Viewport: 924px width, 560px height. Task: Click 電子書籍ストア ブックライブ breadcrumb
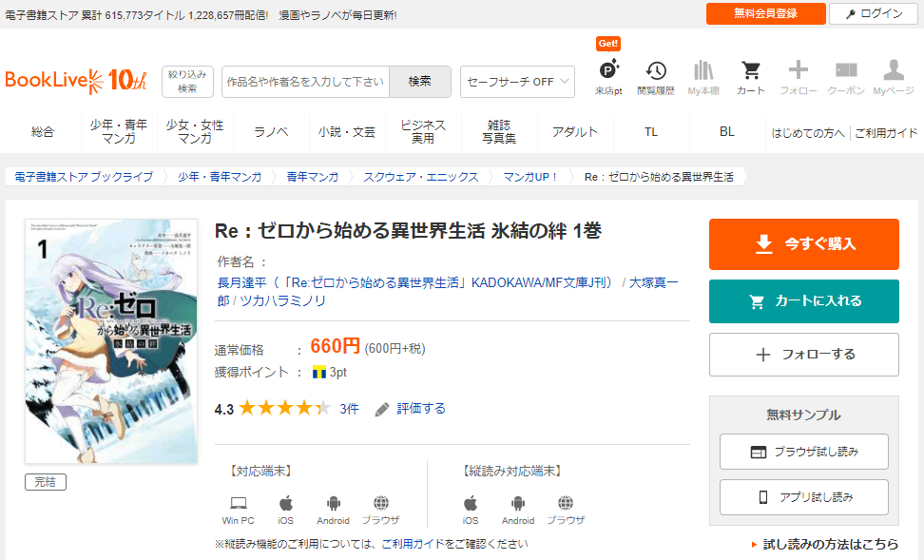(84, 177)
